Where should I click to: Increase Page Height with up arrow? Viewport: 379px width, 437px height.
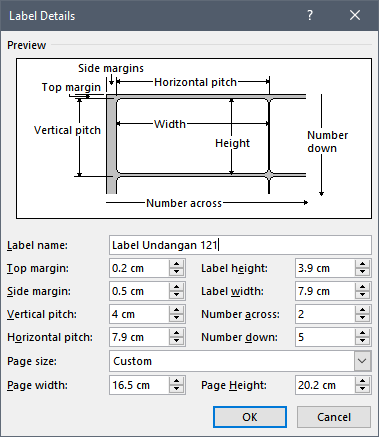click(x=363, y=381)
